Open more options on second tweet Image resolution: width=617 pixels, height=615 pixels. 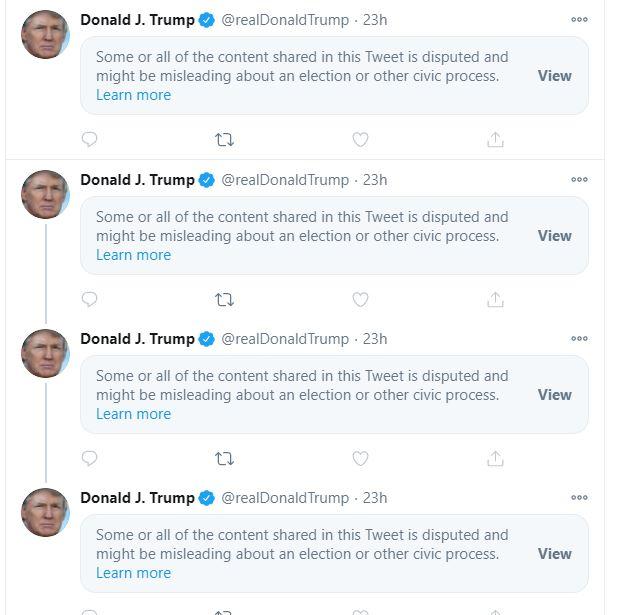tap(579, 180)
